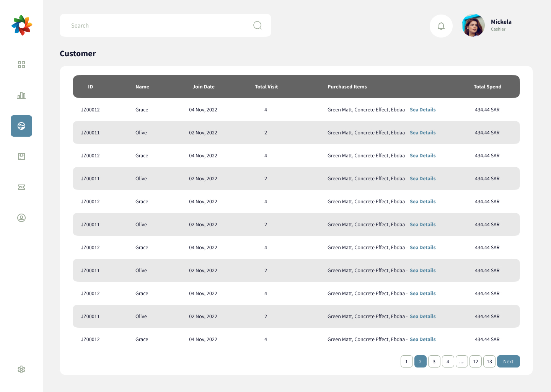The width and height of the screenshot is (551, 392).
Task: Open Sea Details link in first row
Action: (x=422, y=110)
